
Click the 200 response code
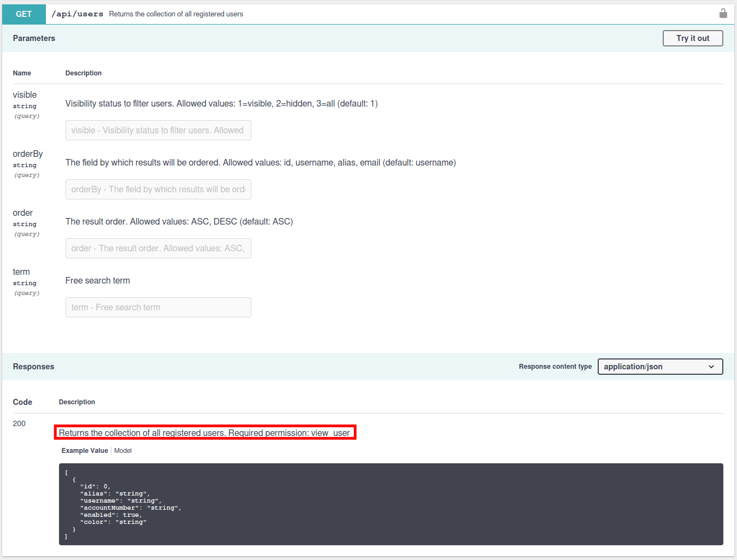[19, 423]
